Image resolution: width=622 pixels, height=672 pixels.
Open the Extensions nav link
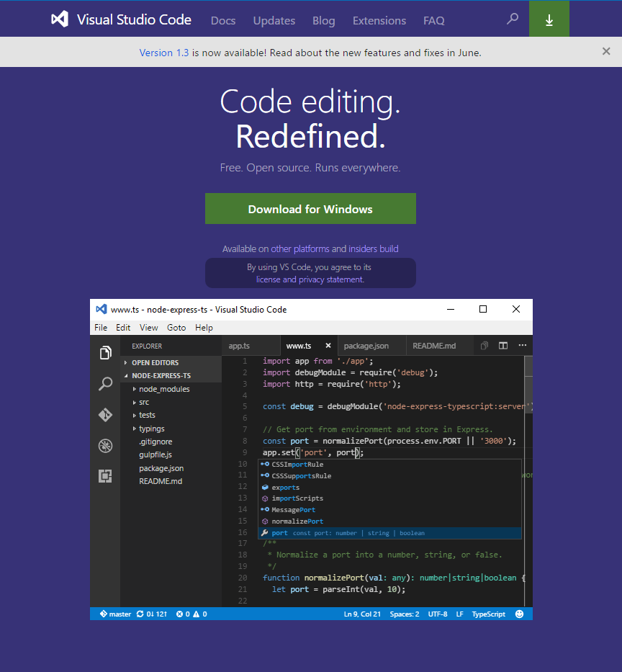[379, 21]
